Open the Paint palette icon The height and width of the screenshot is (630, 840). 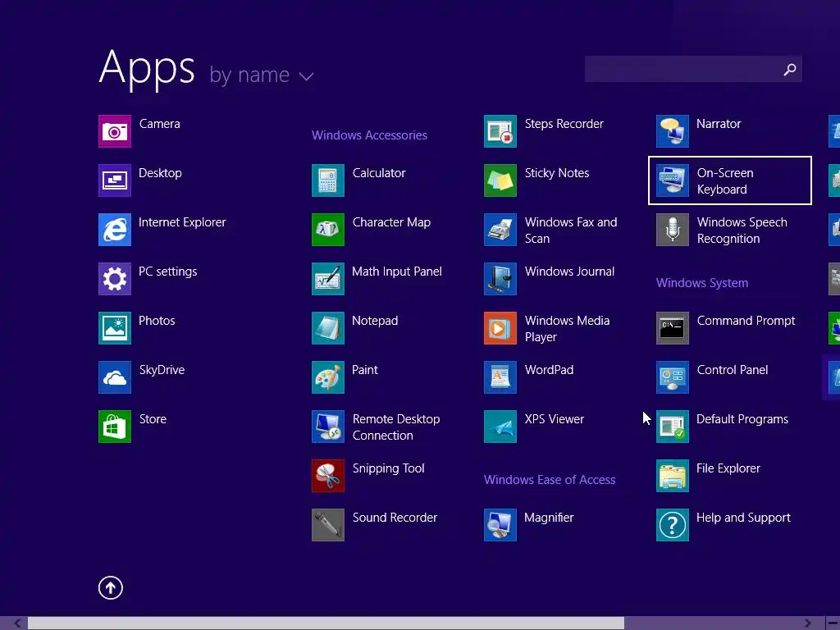pyautogui.click(x=328, y=377)
